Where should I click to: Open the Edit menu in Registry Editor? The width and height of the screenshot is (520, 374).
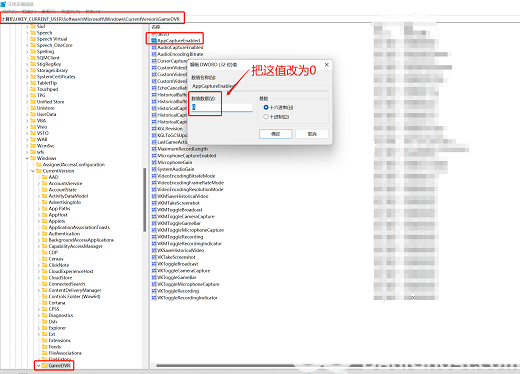[29, 12]
